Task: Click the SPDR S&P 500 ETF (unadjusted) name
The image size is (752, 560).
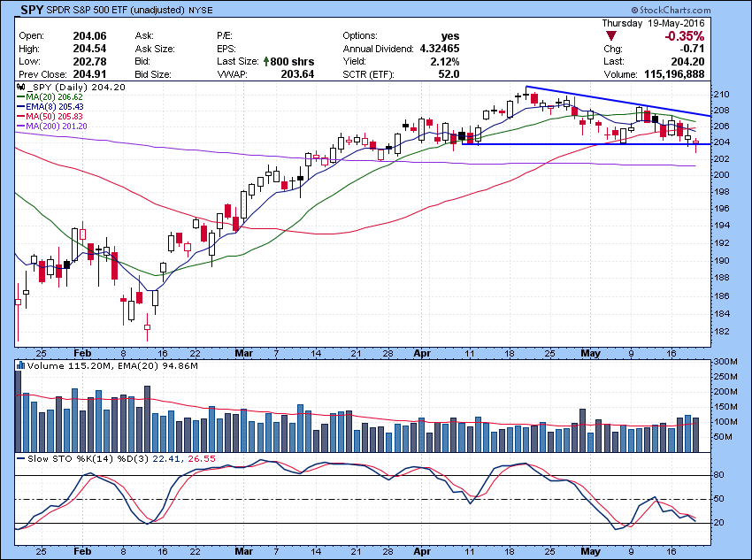Action: tap(116, 10)
